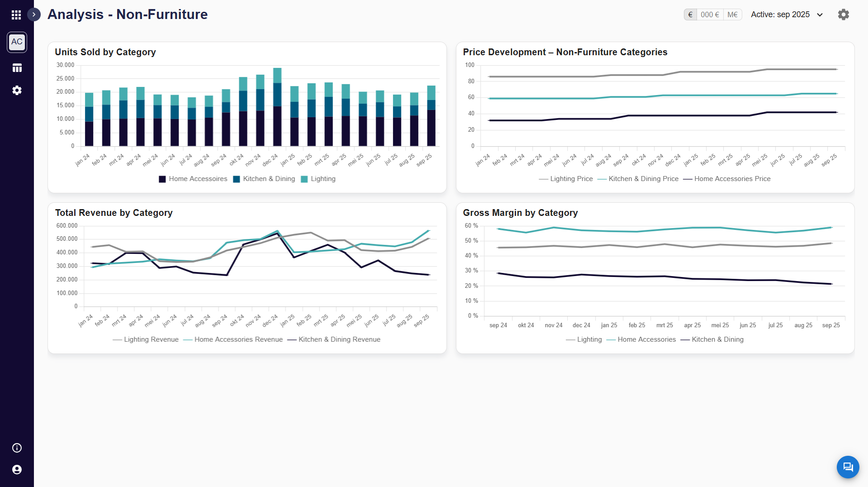Click the Total Revenue by Category title

click(x=114, y=213)
